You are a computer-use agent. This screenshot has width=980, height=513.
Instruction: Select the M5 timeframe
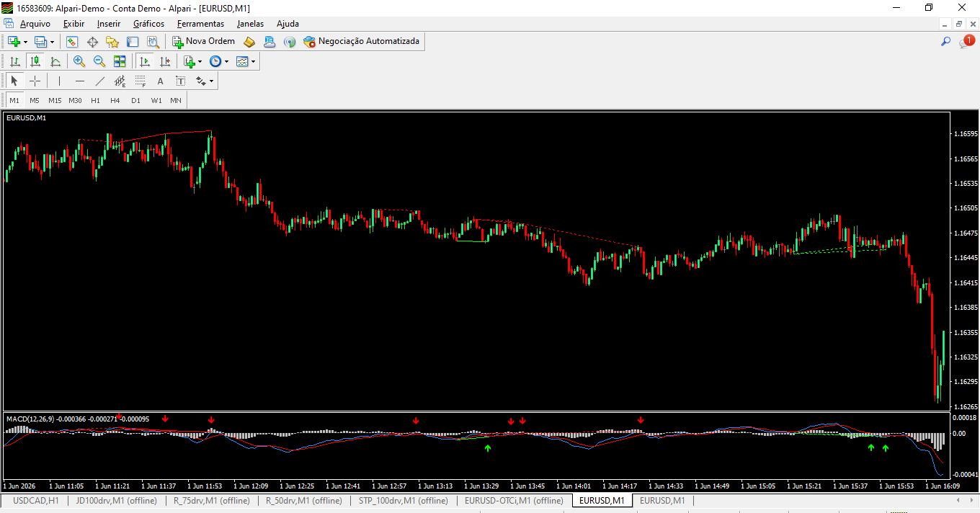point(35,100)
